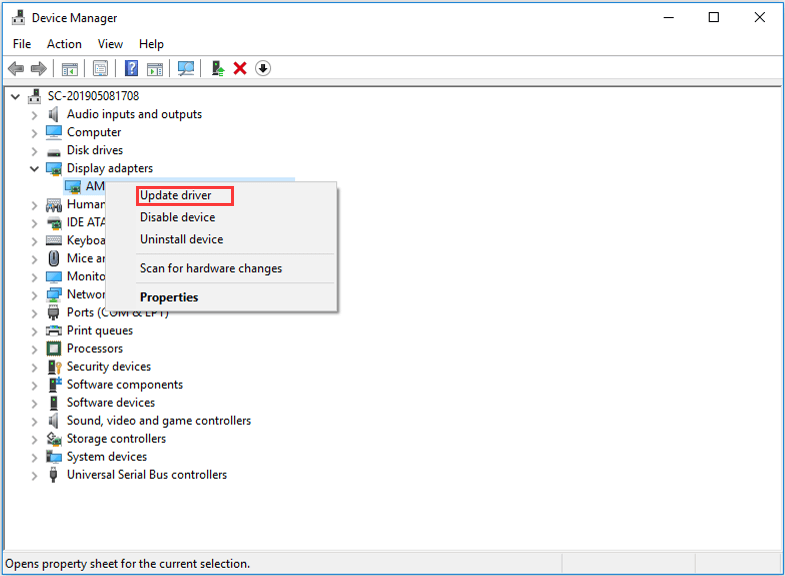Select the Storage controllers label
Viewport: 785px width, 576px height.
tap(116, 438)
